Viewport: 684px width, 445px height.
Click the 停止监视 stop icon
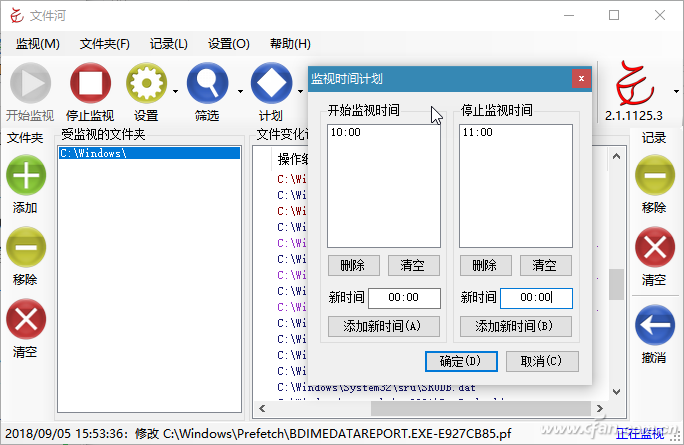[90, 83]
